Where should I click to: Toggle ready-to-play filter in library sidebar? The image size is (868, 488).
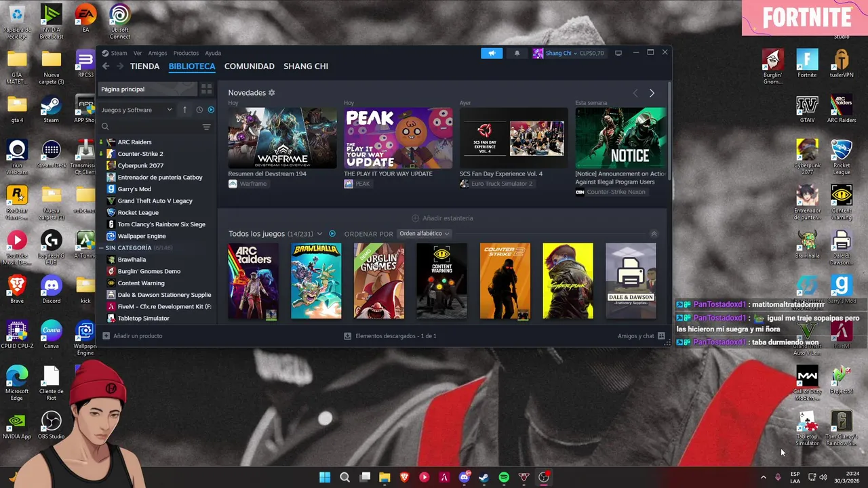click(211, 110)
